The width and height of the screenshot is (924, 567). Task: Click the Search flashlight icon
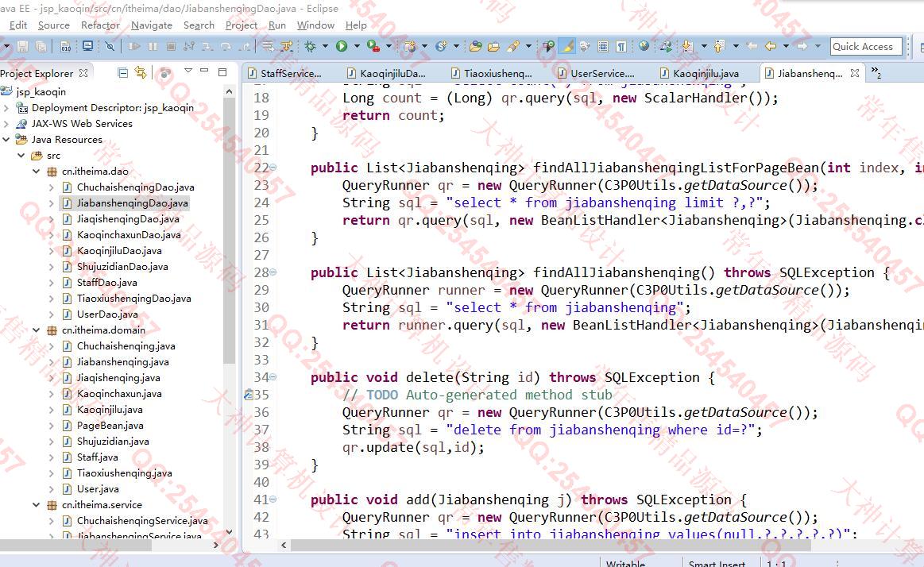[513, 46]
